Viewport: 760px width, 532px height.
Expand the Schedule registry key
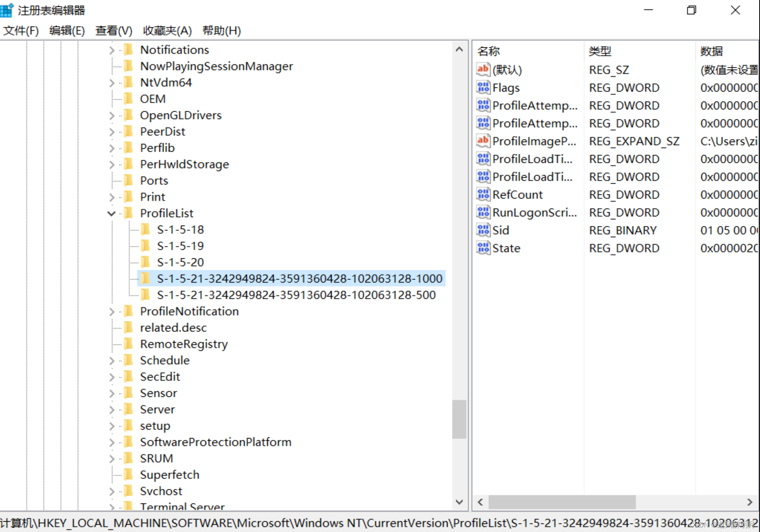tap(111, 361)
